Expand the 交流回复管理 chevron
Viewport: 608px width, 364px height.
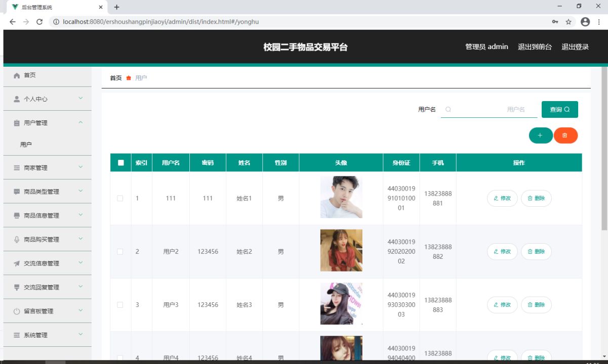tap(80, 287)
